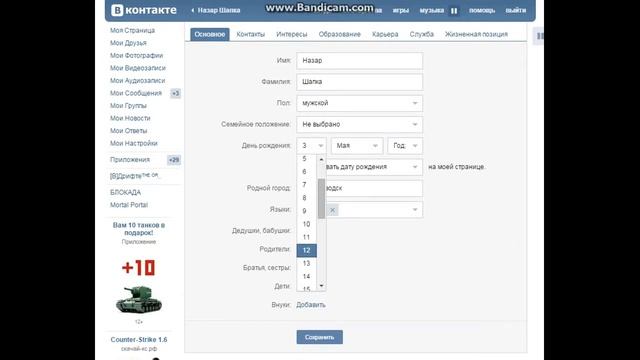Screen dimensions: 640x360
Task: Open the [В]Дрифте sidebar app link
Action: pos(135,176)
